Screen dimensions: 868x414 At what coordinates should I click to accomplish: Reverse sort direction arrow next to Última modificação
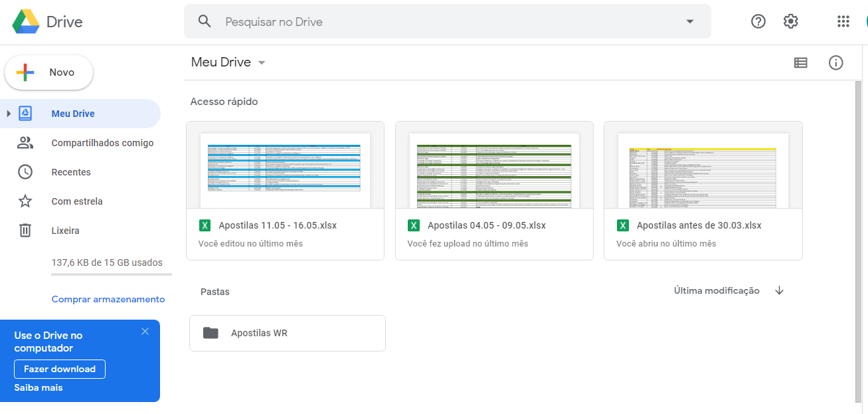(780, 290)
